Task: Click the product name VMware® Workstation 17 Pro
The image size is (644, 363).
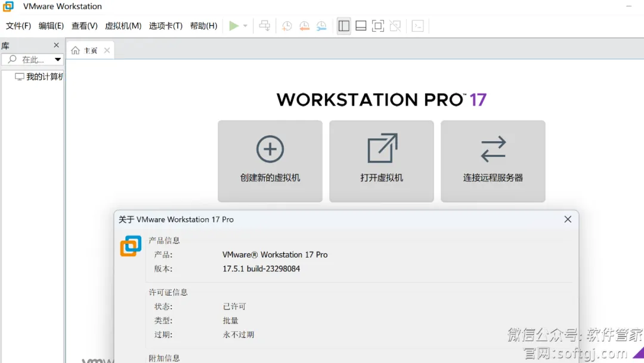Action: tap(275, 255)
